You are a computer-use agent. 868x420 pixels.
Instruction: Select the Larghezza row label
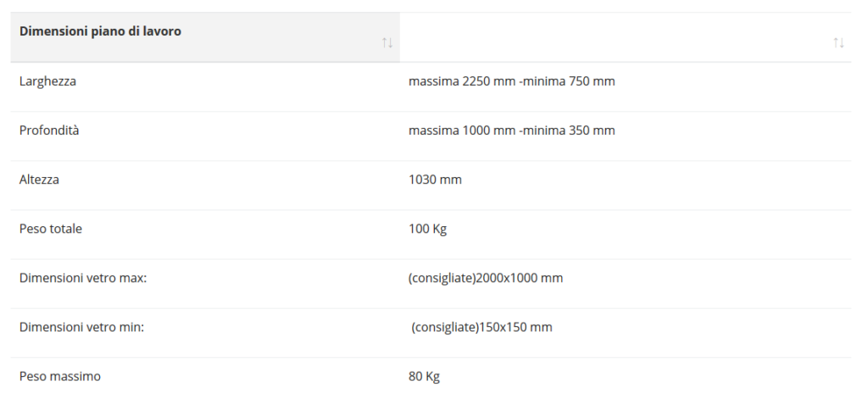pyautogui.click(x=47, y=81)
